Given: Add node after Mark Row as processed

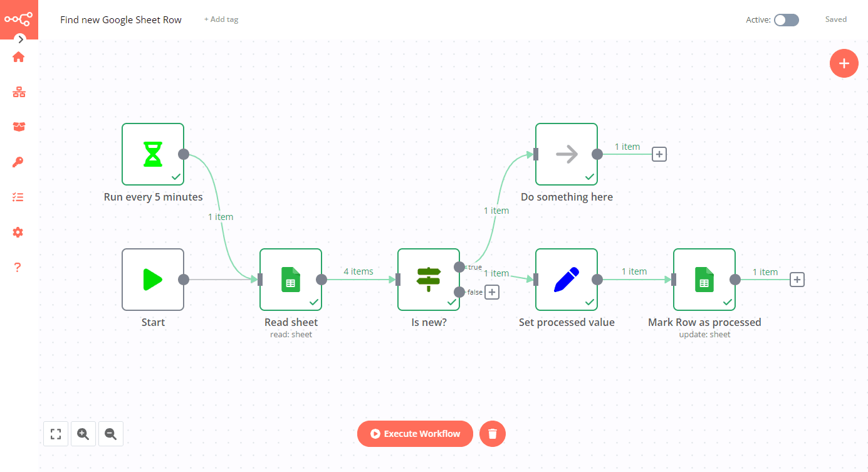Looking at the screenshot, I should click(797, 280).
